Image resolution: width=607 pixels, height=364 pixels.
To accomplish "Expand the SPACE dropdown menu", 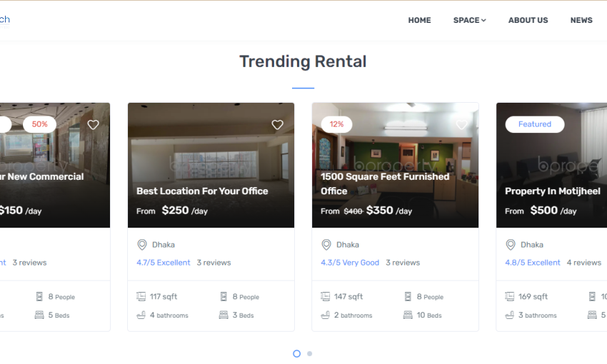I will pos(469,20).
